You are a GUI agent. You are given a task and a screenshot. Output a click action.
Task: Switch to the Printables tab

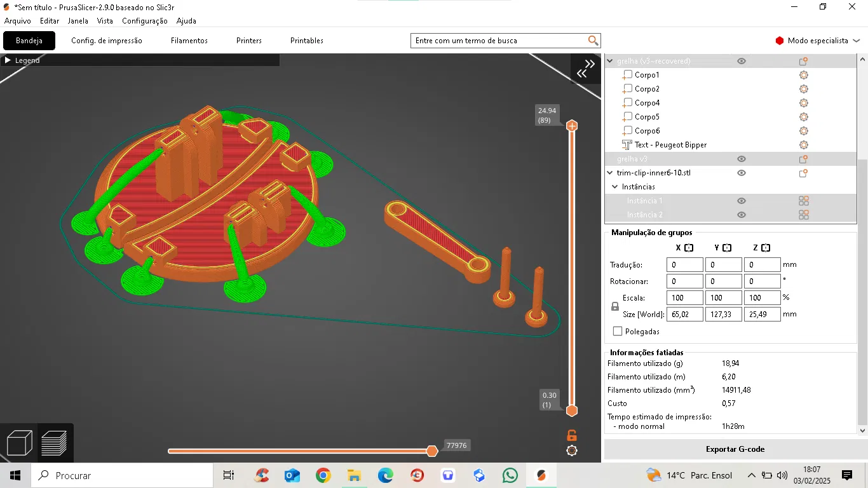[x=307, y=41]
